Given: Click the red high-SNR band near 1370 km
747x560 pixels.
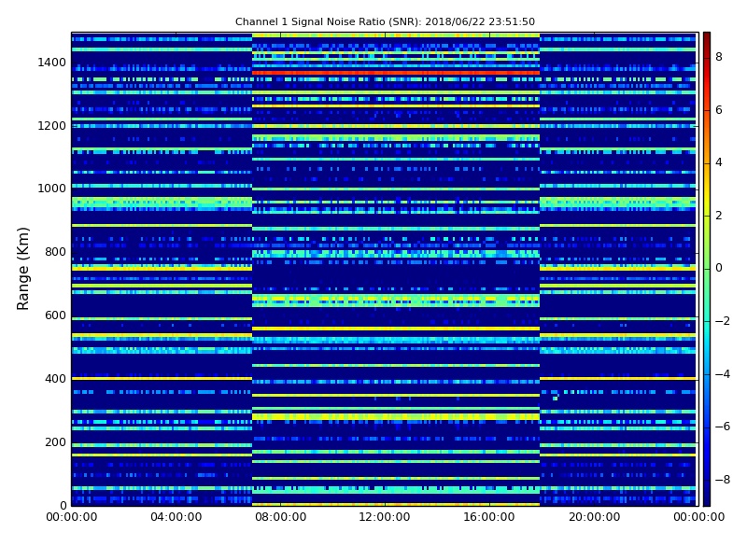Looking at the screenshot, I should click(395, 73).
